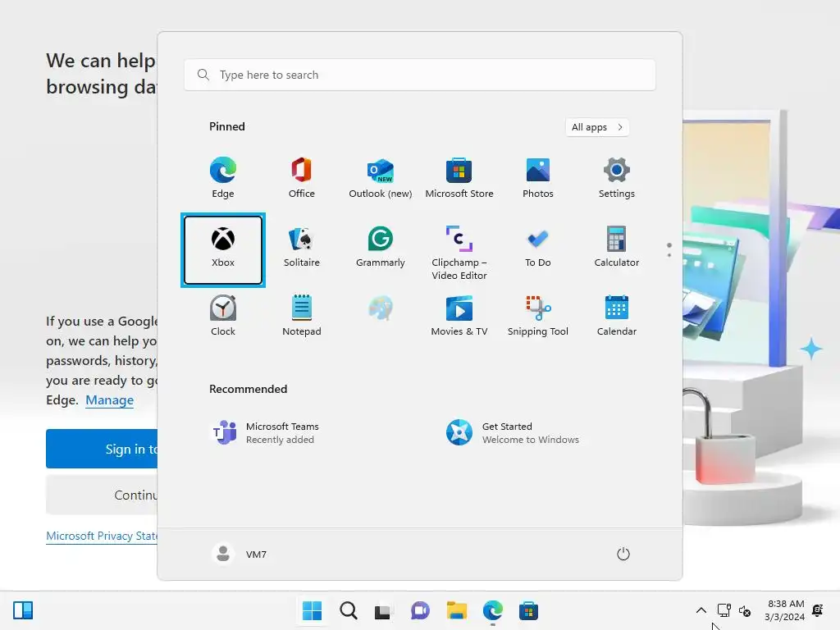Open the Clock app

[223, 316]
